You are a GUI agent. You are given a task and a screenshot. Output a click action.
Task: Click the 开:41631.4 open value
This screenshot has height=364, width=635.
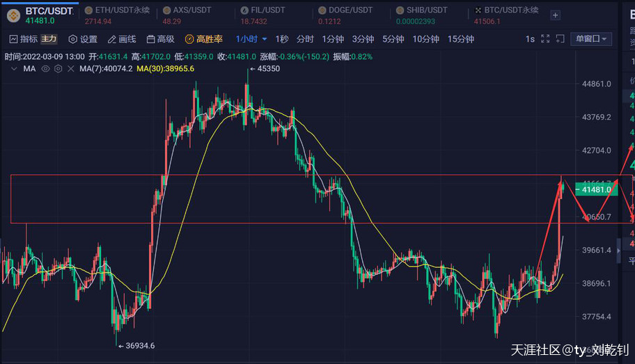pos(108,56)
